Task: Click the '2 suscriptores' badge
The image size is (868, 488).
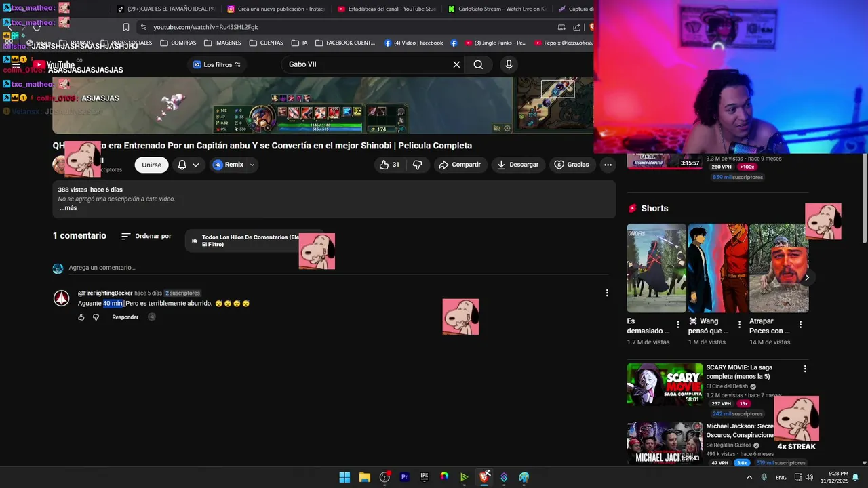Action: 182,293
